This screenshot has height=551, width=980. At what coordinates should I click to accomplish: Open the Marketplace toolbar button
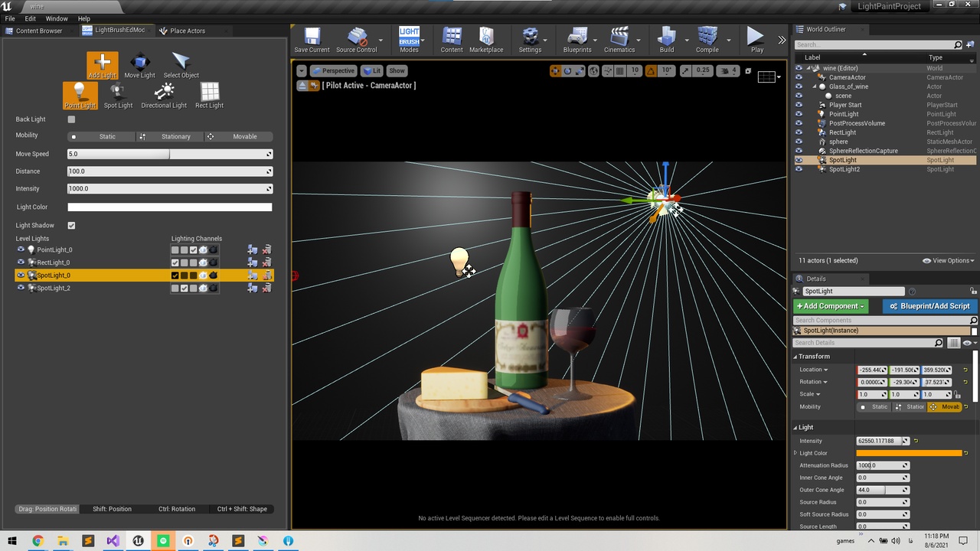point(486,41)
